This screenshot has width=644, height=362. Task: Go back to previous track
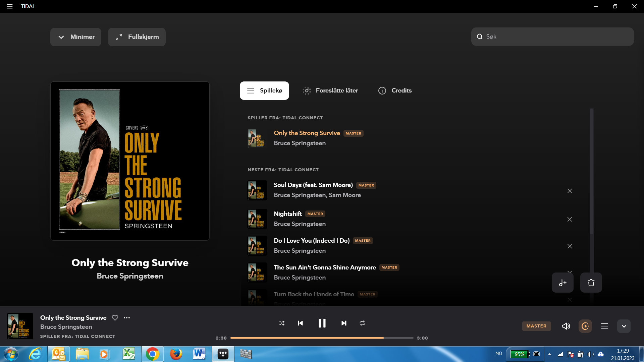click(300, 323)
